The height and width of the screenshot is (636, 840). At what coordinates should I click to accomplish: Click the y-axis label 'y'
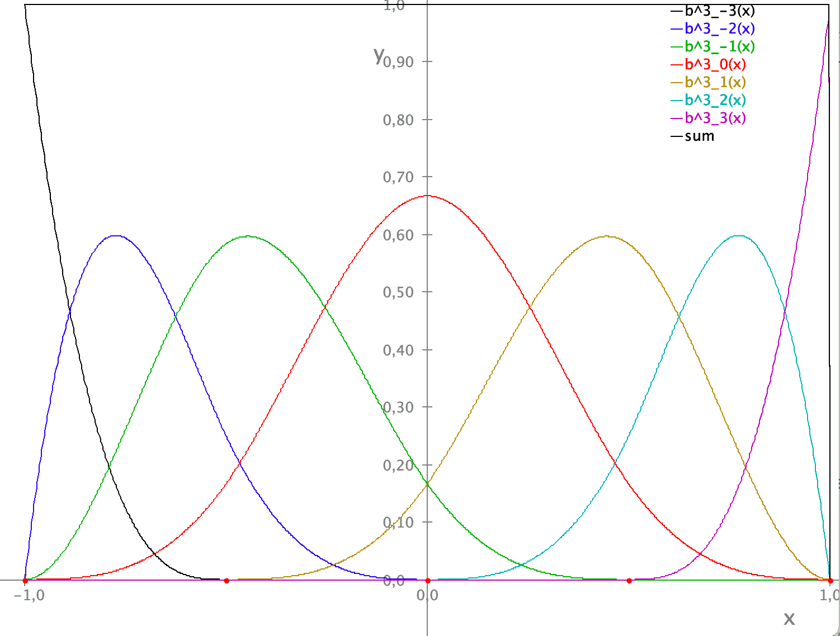coord(379,55)
